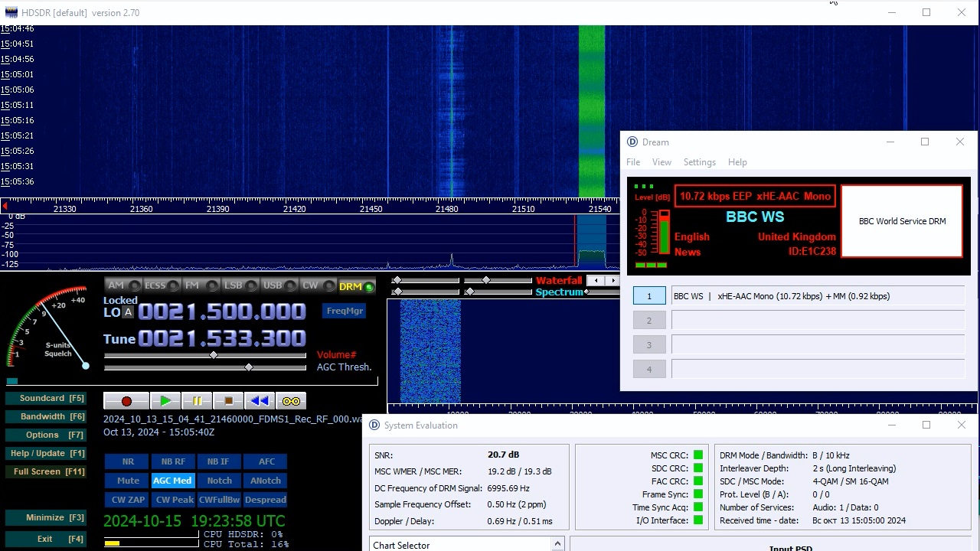Click Exit [F4] button
The image size is (980, 551).
(46, 539)
